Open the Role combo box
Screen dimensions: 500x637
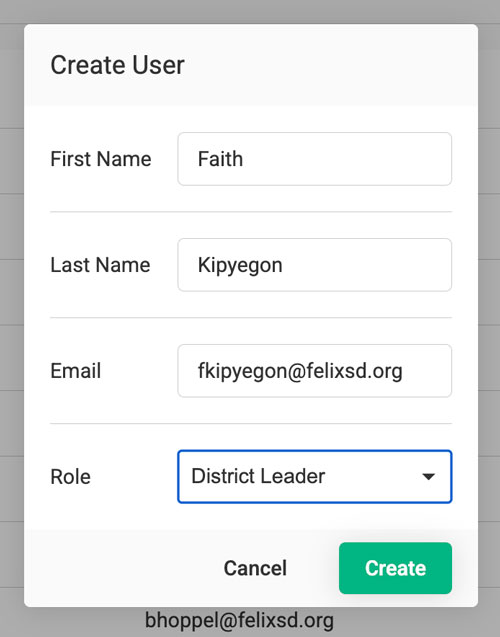pyautogui.click(x=314, y=477)
